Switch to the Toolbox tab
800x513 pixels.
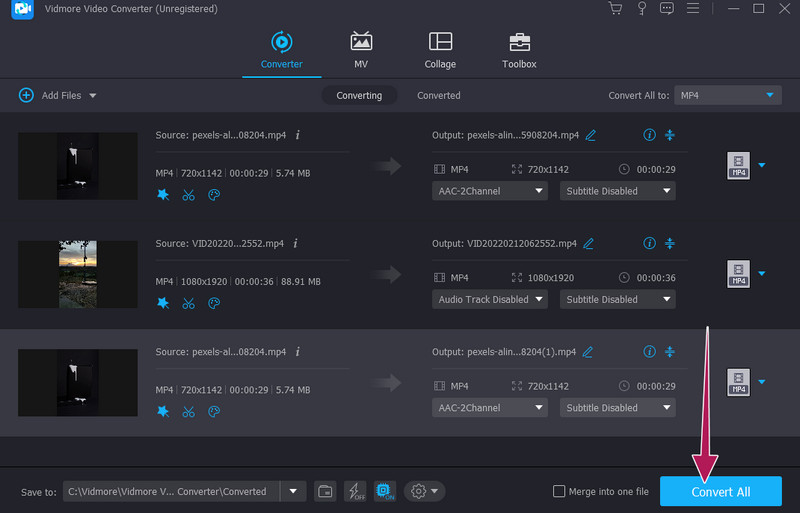click(x=519, y=50)
